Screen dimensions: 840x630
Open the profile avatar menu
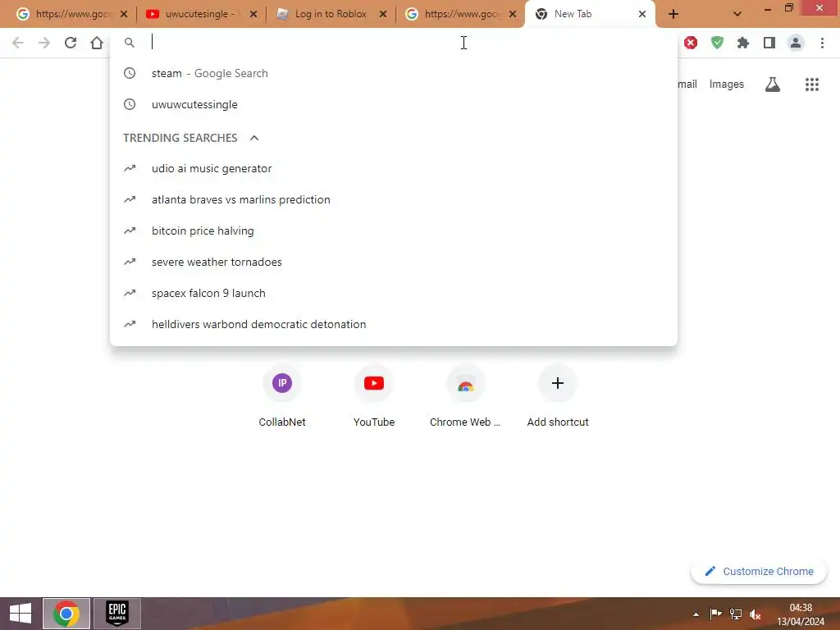click(x=796, y=43)
